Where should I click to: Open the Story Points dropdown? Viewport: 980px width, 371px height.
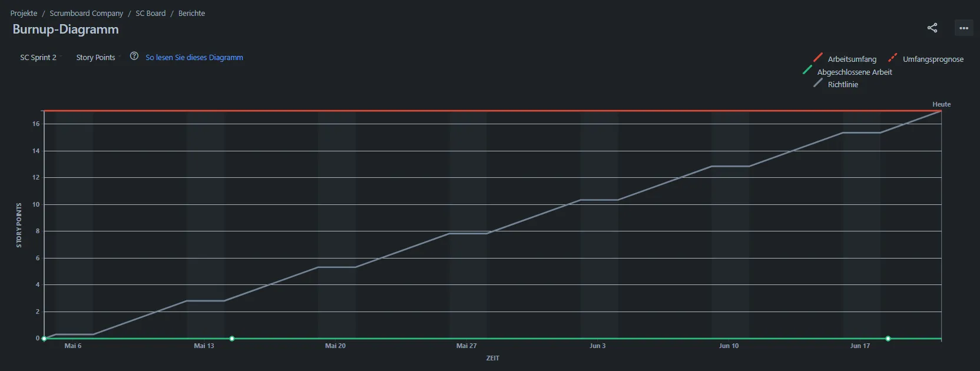point(98,57)
